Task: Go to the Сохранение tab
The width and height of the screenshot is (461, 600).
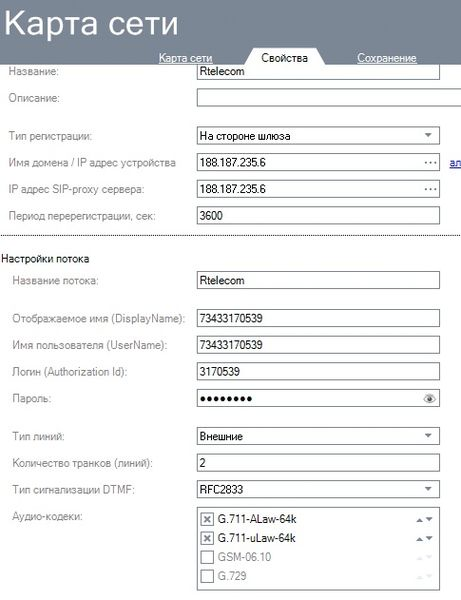Action: click(387, 58)
